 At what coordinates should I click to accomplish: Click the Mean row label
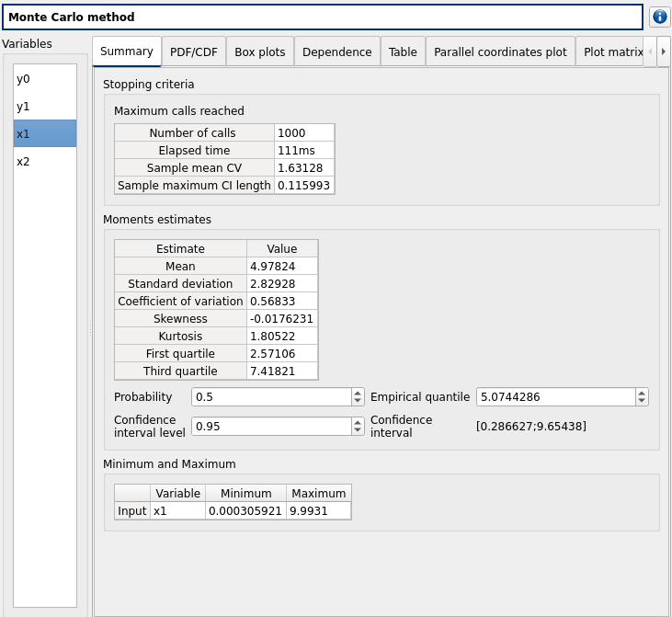[x=180, y=267]
